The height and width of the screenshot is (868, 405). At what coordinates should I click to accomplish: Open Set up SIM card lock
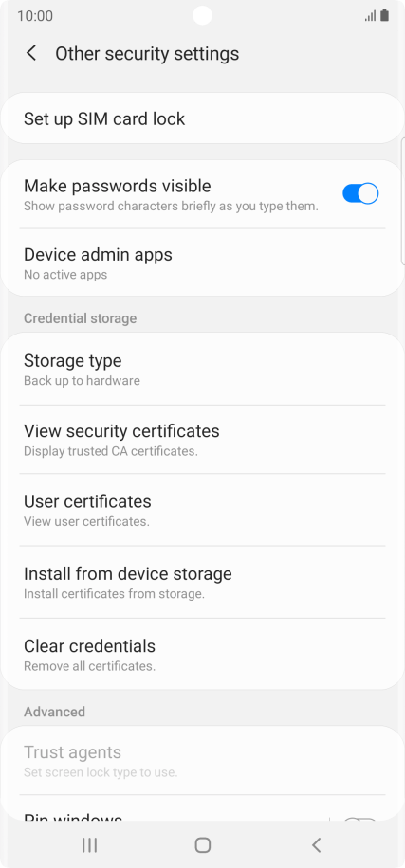pyautogui.click(x=202, y=118)
